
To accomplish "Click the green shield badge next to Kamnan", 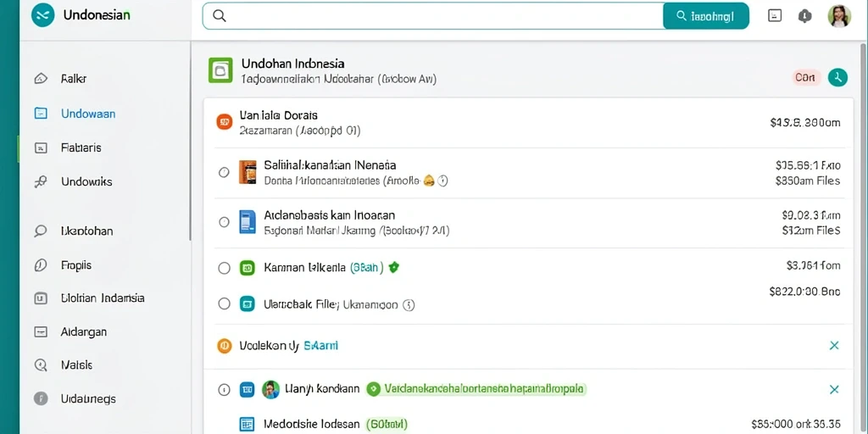I will pyautogui.click(x=393, y=268).
